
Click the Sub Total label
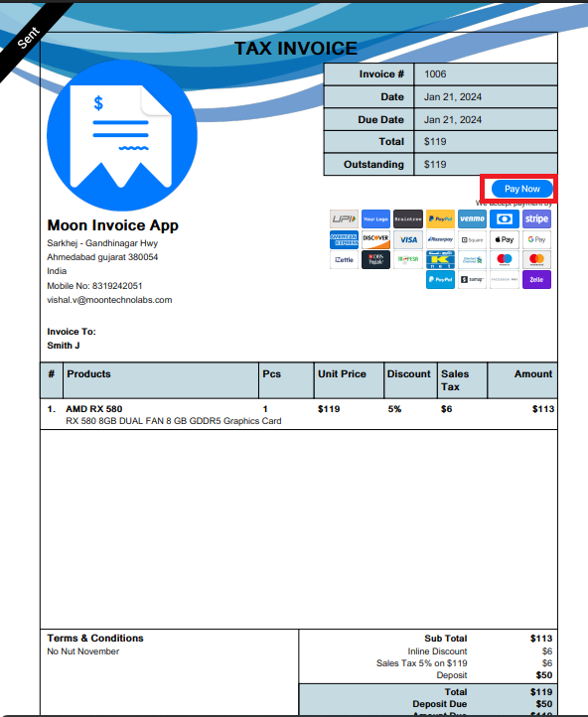(x=446, y=639)
